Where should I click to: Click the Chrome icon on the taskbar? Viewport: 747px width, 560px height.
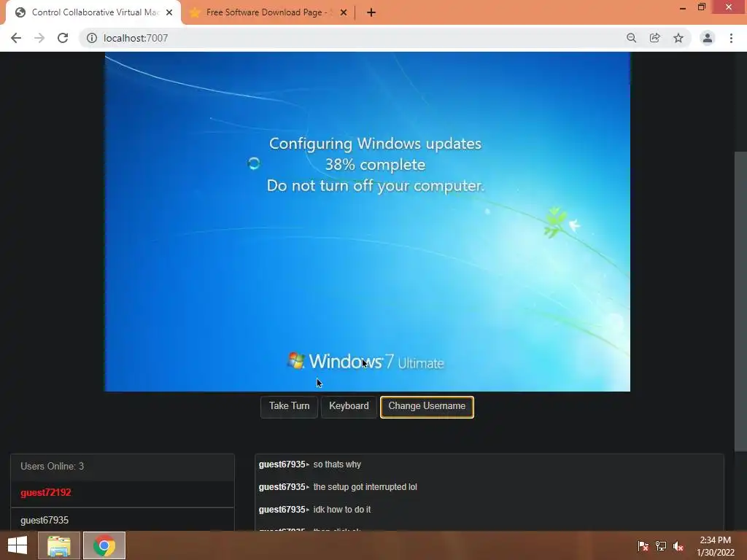(104, 545)
